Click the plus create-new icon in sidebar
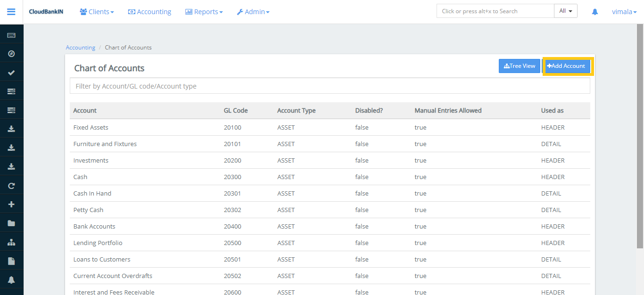This screenshot has width=644, height=295. pos(11,204)
